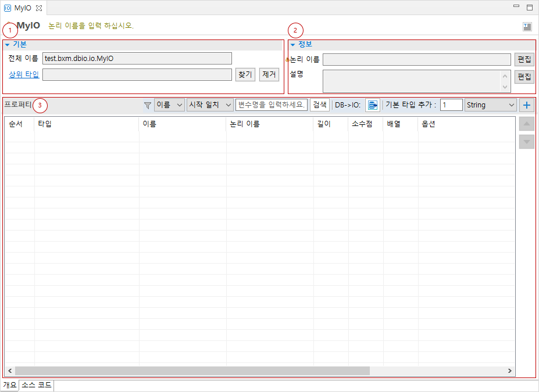This screenshot has width=539, height=392.
Task: Click the 검색 search button
Action: click(320, 105)
